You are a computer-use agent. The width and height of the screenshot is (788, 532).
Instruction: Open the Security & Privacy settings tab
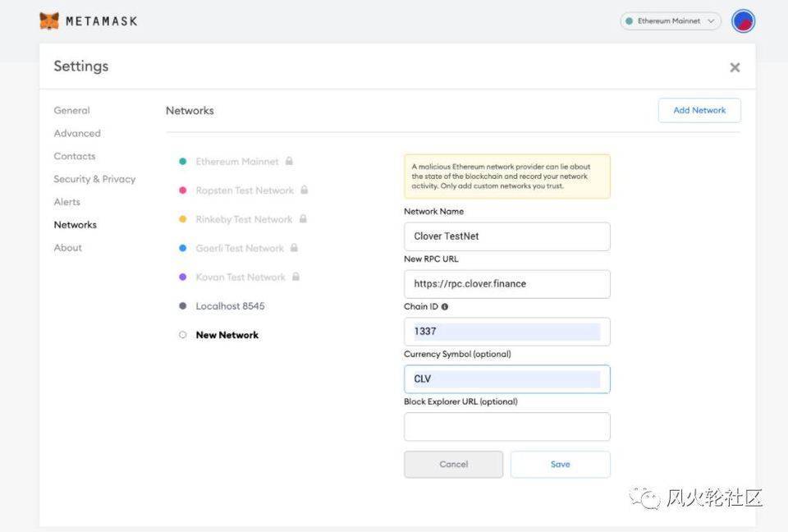(x=94, y=179)
